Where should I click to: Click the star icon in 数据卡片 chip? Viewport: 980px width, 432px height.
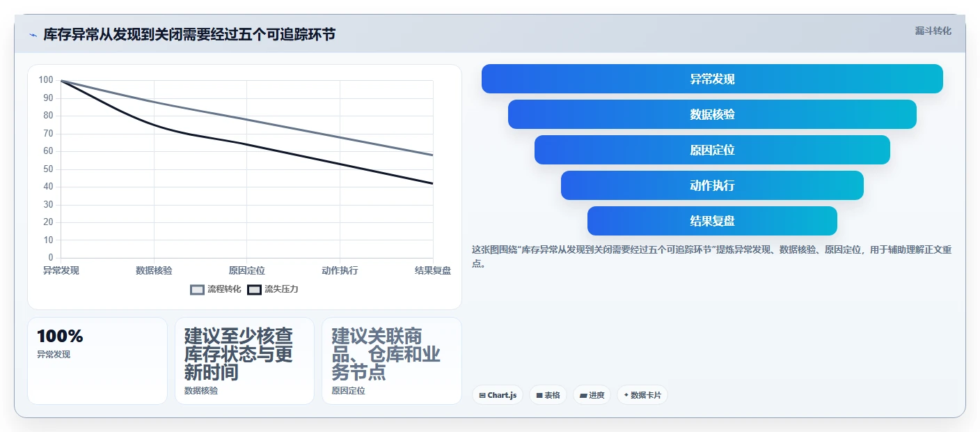(626, 395)
